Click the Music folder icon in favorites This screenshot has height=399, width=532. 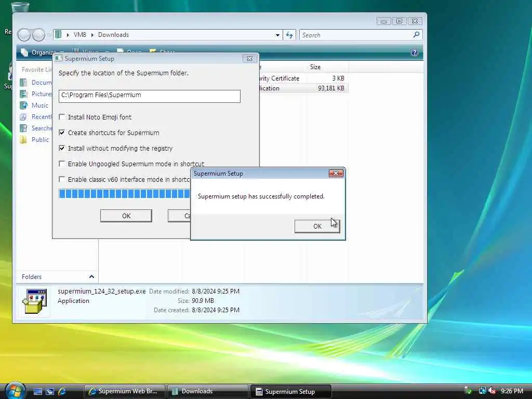24,105
